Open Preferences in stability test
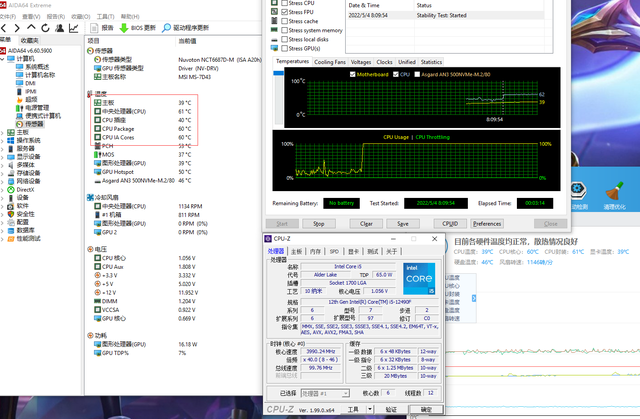The image size is (640, 419). point(487,224)
